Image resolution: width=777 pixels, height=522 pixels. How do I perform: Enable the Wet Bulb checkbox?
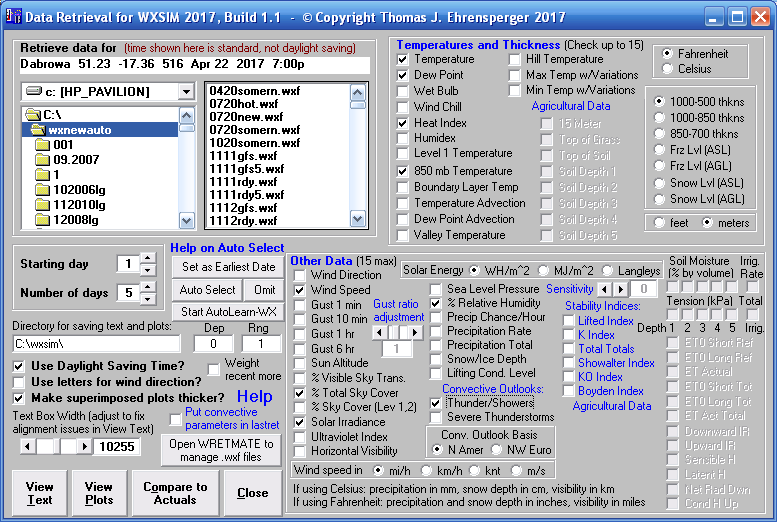[x=402, y=91]
